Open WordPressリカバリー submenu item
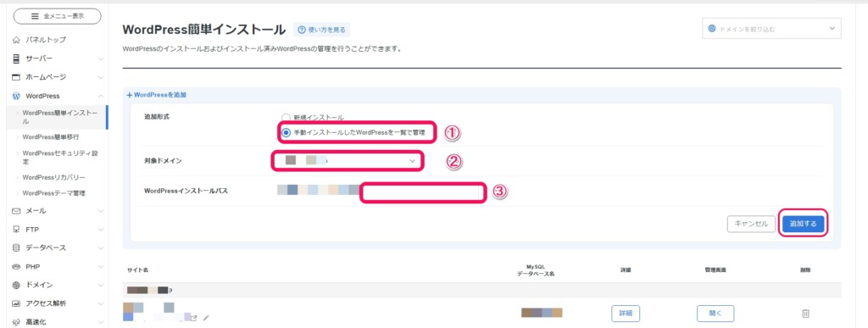The image size is (868, 328). click(53, 177)
